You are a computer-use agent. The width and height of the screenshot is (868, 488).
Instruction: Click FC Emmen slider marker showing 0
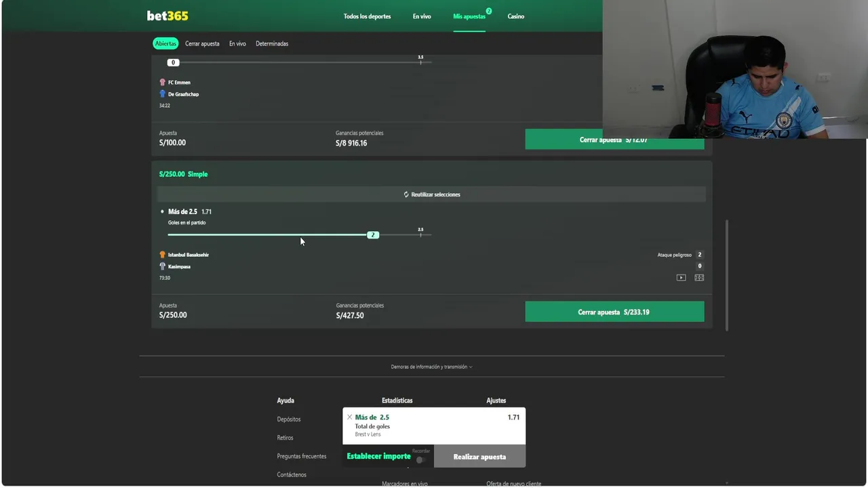173,62
